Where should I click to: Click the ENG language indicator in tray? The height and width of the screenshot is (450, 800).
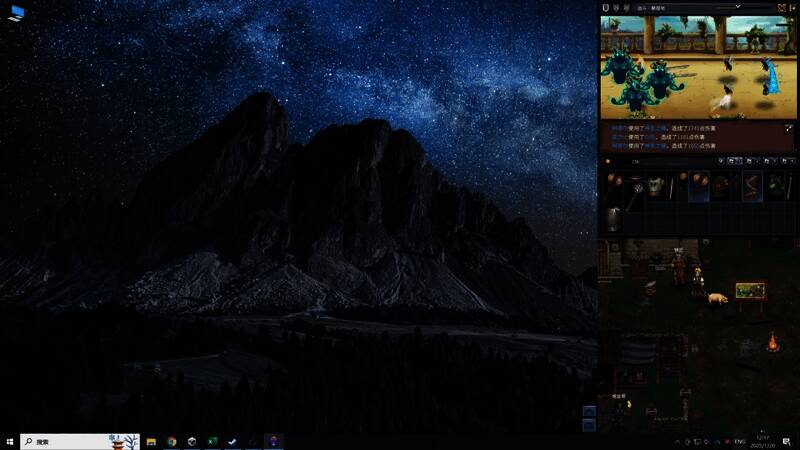[x=740, y=441]
